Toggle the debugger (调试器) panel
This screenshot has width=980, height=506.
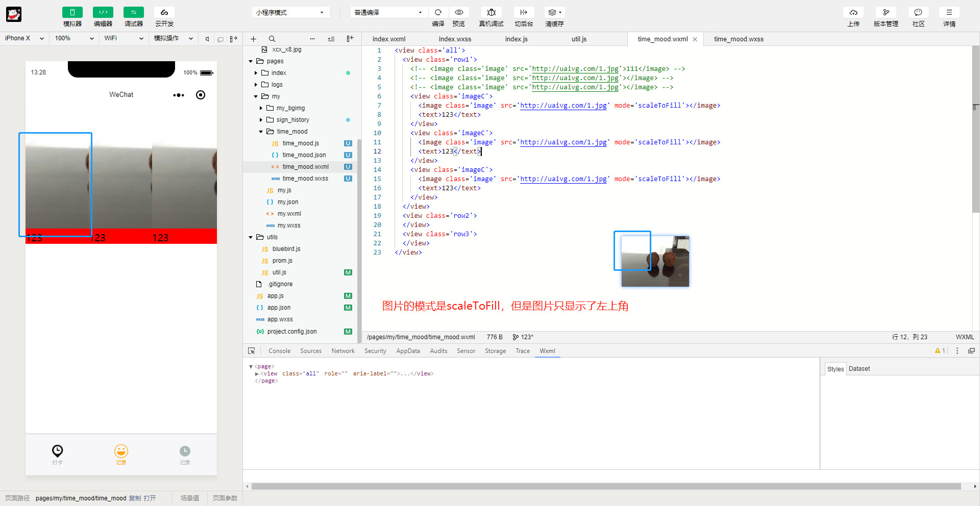pos(134,12)
